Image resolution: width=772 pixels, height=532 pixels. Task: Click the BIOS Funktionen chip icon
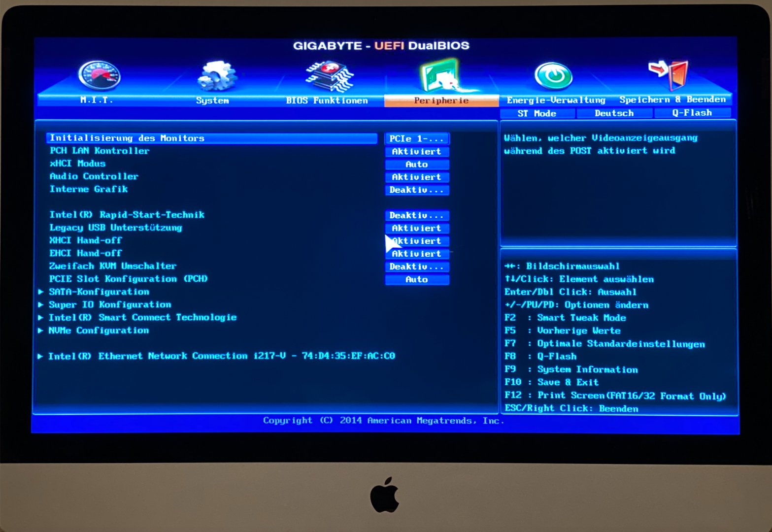(x=329, y=76)
